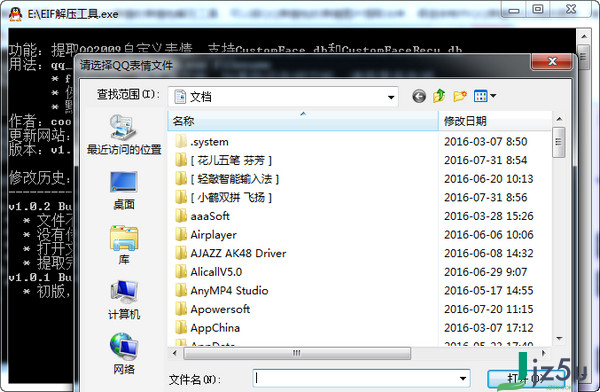Click the file list scroll left arrow
This screenshot has width=600, height=392.
(x=175, y=353)
